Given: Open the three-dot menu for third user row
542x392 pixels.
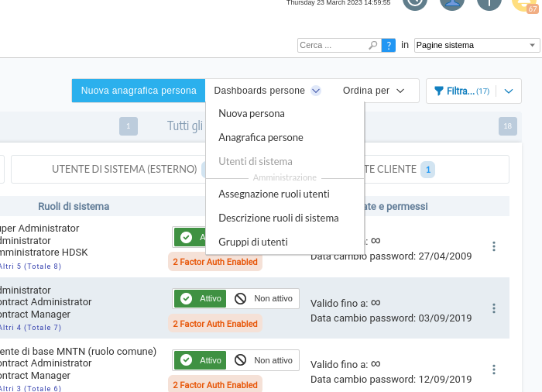Looking at the screenshot, I should click(494, 370).
